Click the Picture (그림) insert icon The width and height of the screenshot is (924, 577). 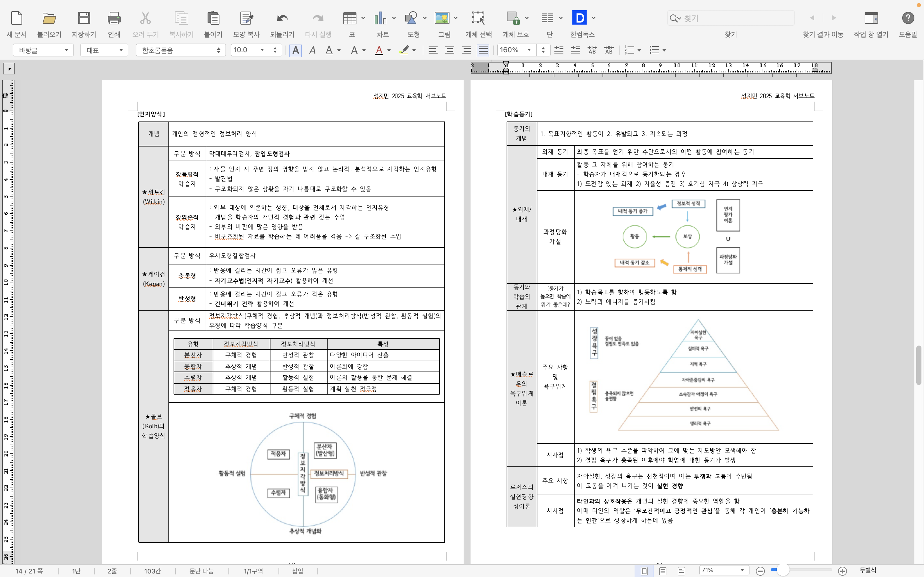442,18
